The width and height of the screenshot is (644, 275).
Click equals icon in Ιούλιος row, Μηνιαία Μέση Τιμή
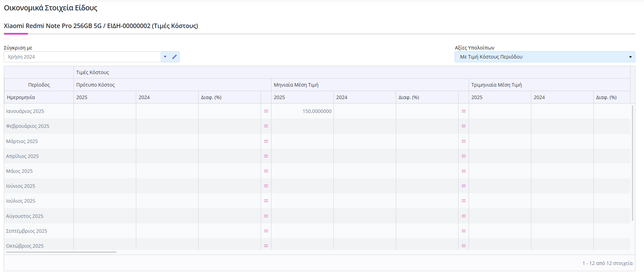point(463,201)
